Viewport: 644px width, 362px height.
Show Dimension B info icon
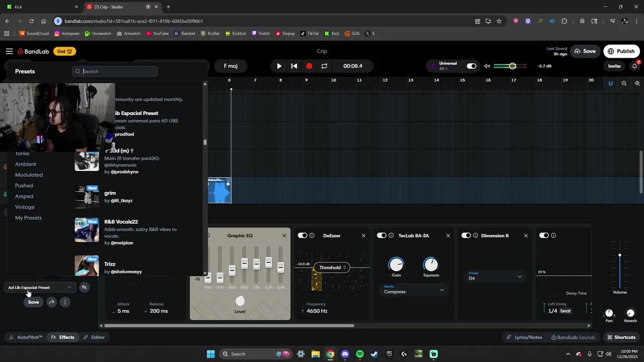click(475, 235)
